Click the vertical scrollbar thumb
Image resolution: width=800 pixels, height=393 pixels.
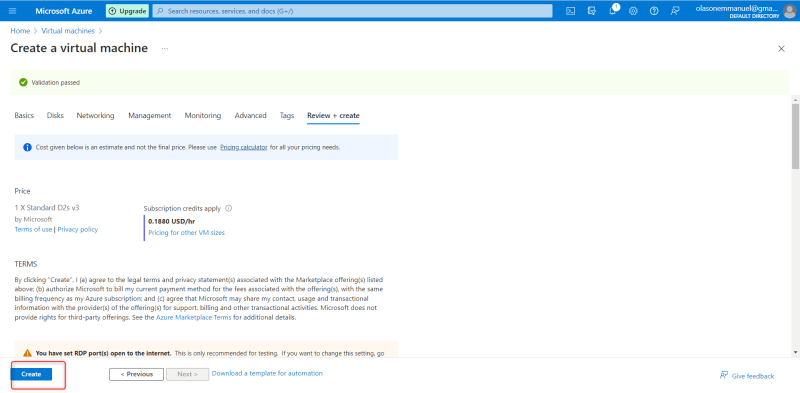click(x=795, y=135)
